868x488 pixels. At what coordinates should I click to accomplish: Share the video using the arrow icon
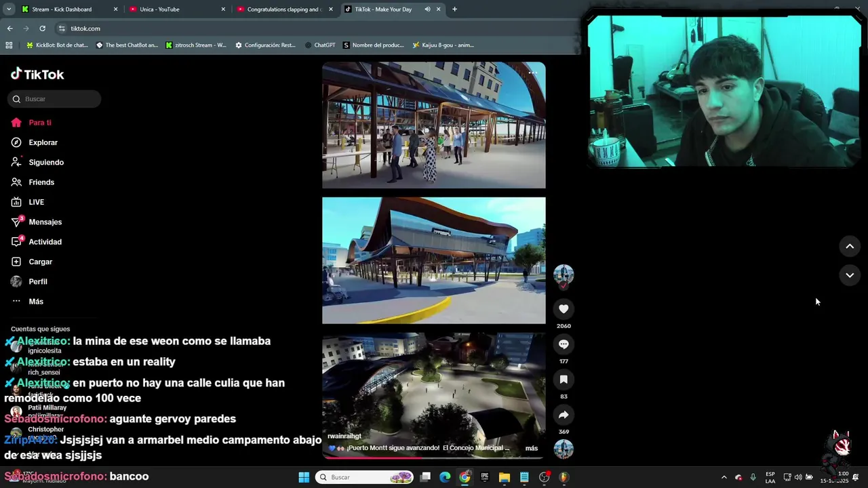564,415
